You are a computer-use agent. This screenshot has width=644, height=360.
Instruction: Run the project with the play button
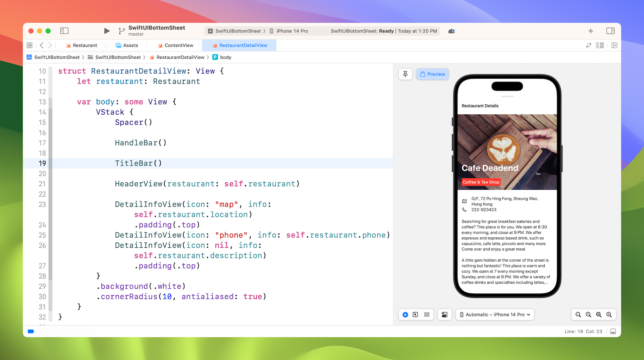(107, 31)
